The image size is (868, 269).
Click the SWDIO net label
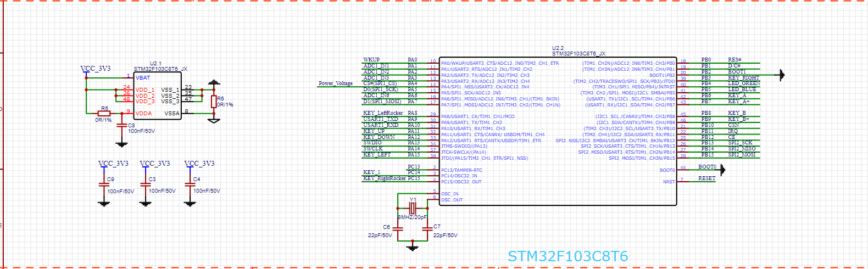point(372,143)
